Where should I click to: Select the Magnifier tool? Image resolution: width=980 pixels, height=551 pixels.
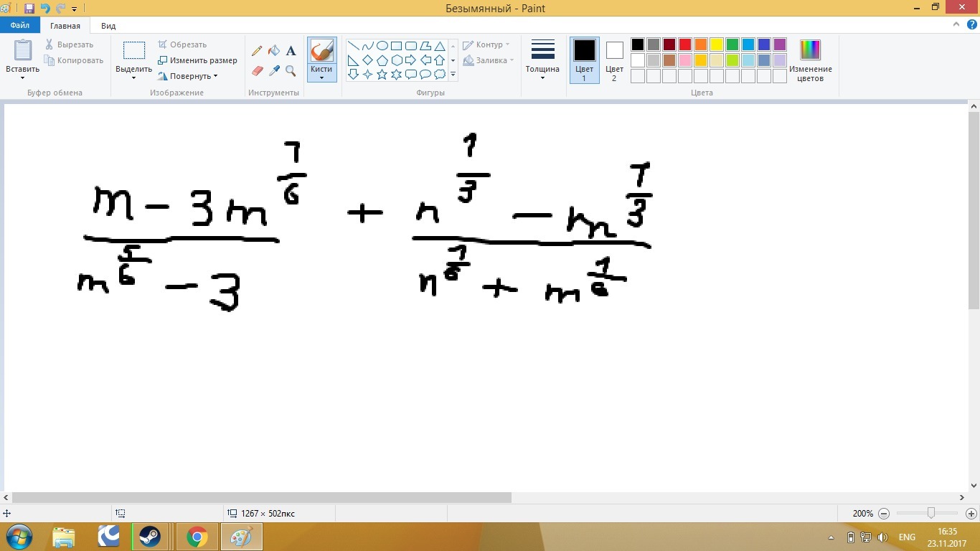[x=291, y=70]
